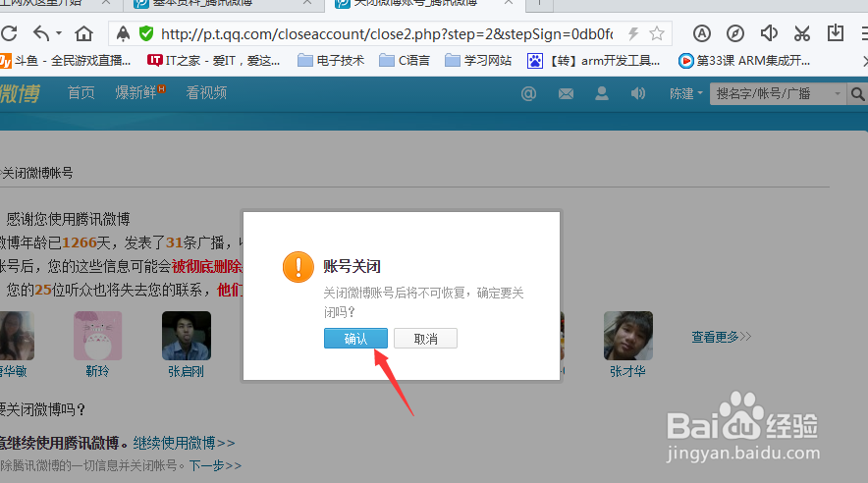868x483 pixels.
Task: Click the 取消 button in dialog
Action: tap(425, 339)
